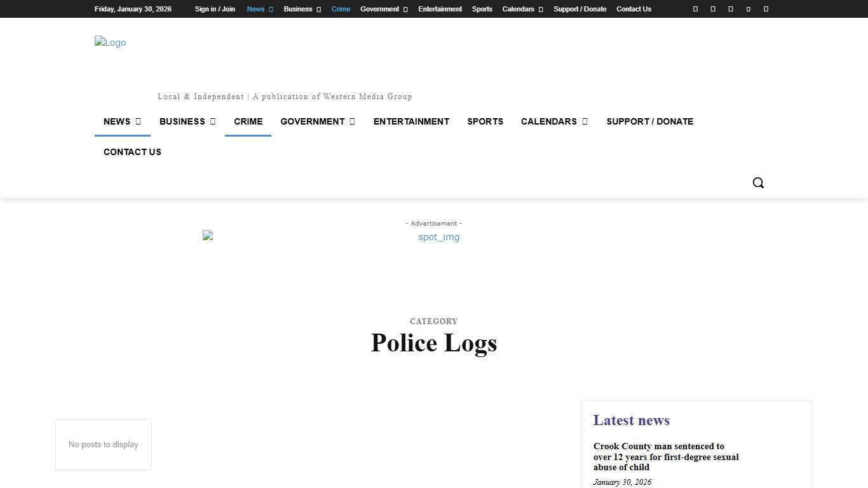Open the Crook County sentencing article
This screenshot has height=488, width=868.
666,457
